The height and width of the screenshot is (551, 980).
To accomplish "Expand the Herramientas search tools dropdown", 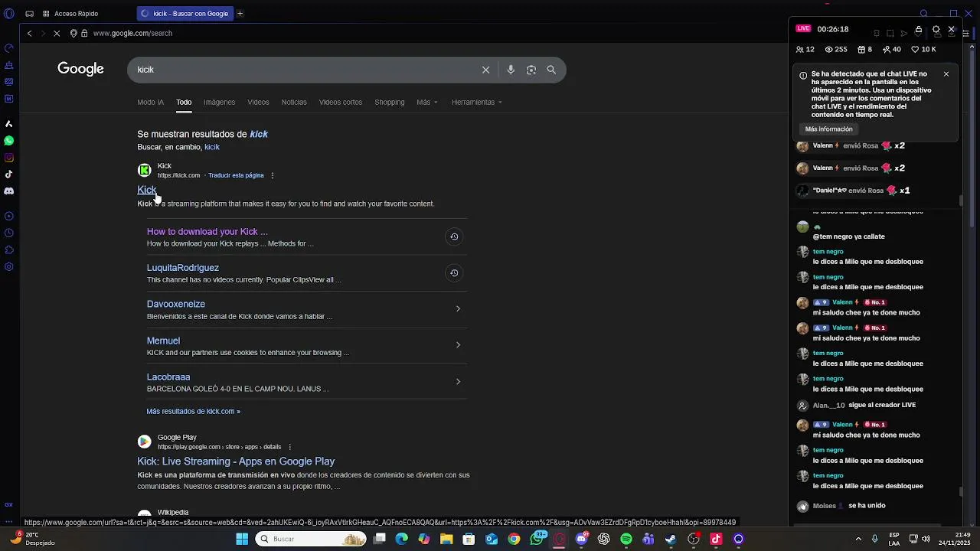I will point(477,103).
